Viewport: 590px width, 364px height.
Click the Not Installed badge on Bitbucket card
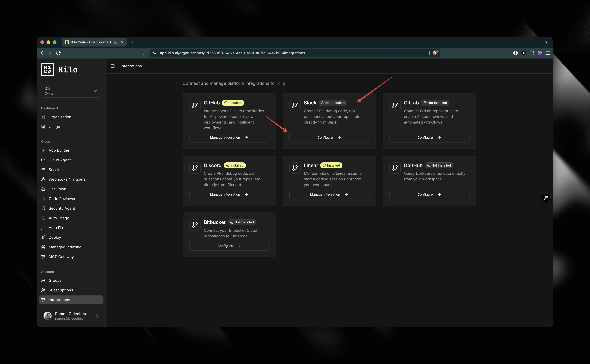click(242, 222)
